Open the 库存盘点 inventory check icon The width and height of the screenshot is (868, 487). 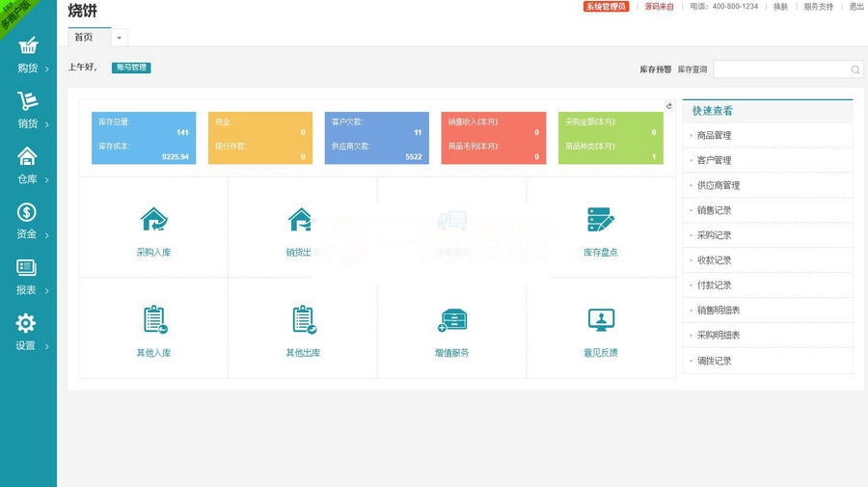[600, 221]
